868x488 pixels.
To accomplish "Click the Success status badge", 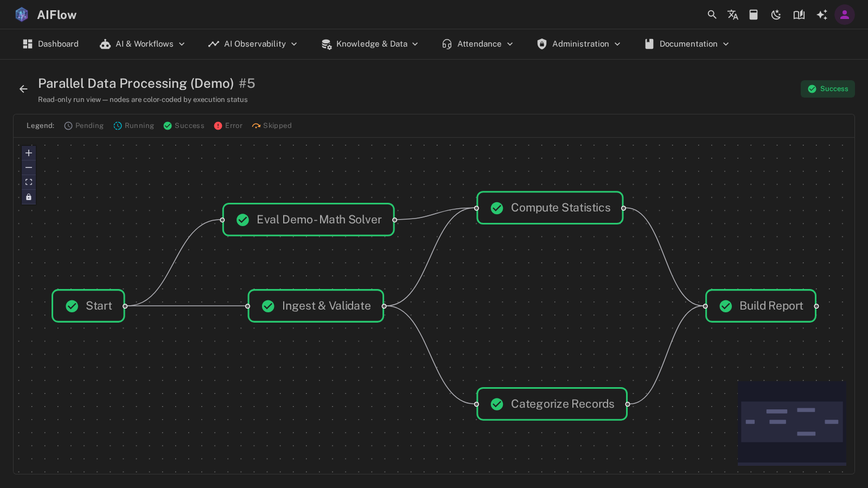I will click(x=828, y=89).
